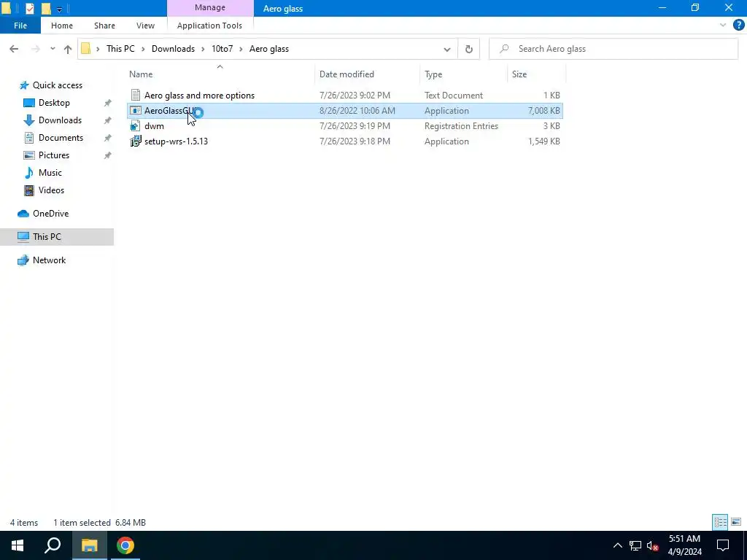Open taskbar Search magnifier
The width and height of the screenshot is (747, 560).
click(x=53, y=545)
